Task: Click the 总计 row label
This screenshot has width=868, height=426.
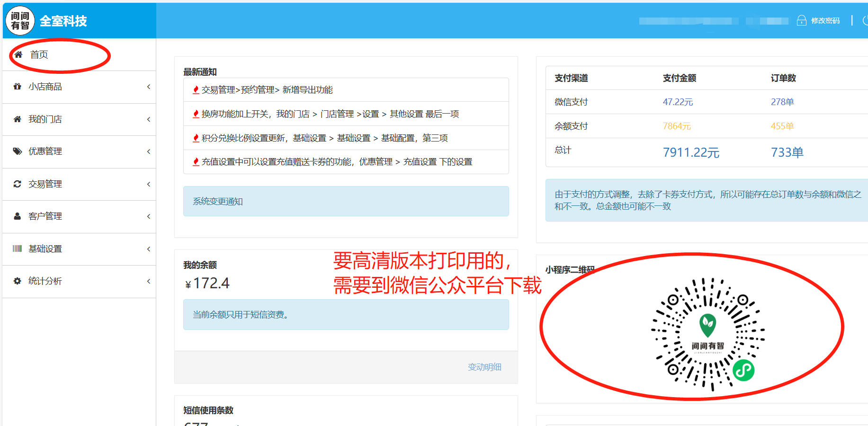Action: pos(563,150)
